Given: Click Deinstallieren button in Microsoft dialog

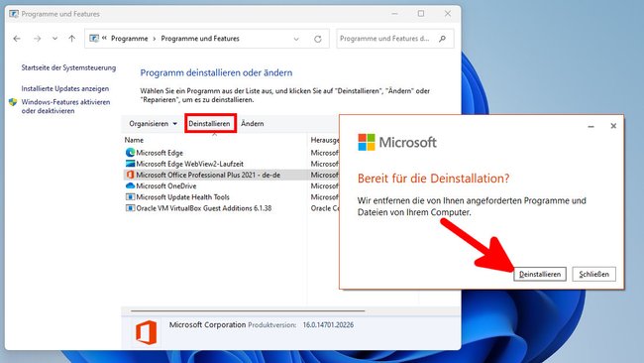Looking at the screenshot, I should (540, 274).
